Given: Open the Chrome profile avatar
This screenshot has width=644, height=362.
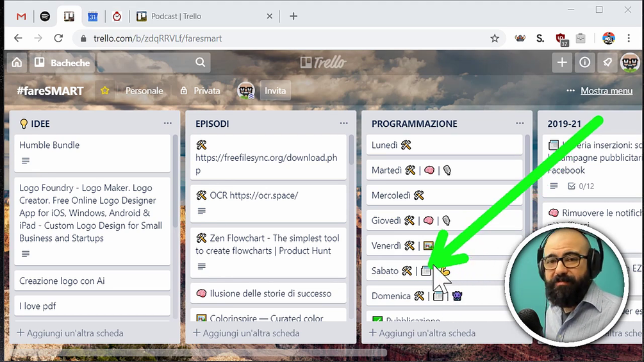Looking at the screenshot, I should pos(609,38).
